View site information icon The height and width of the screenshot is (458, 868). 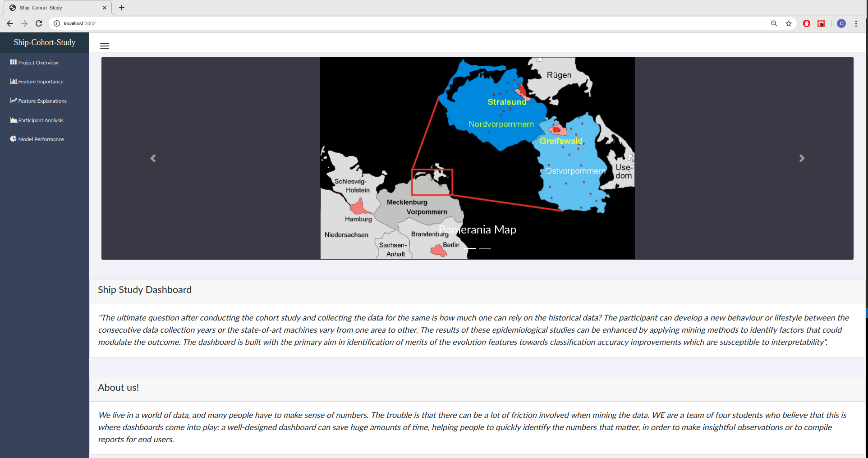(x=57, y=23)
